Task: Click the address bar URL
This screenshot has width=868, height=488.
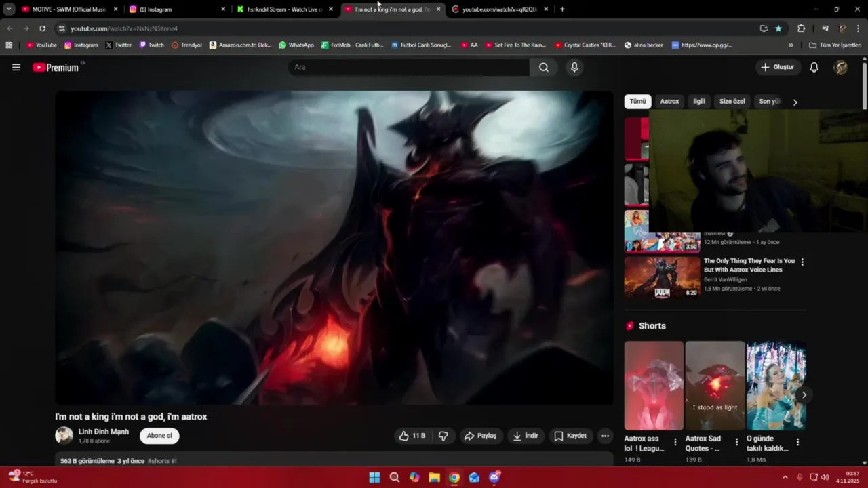Action: 124,28
